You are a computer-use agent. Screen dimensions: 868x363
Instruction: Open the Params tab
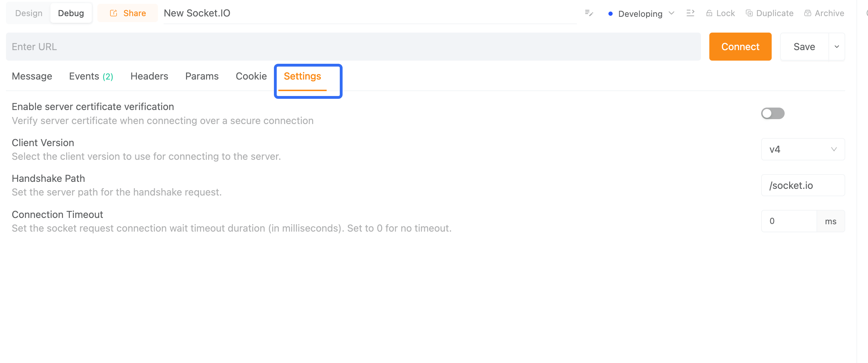tap(202, 76)
